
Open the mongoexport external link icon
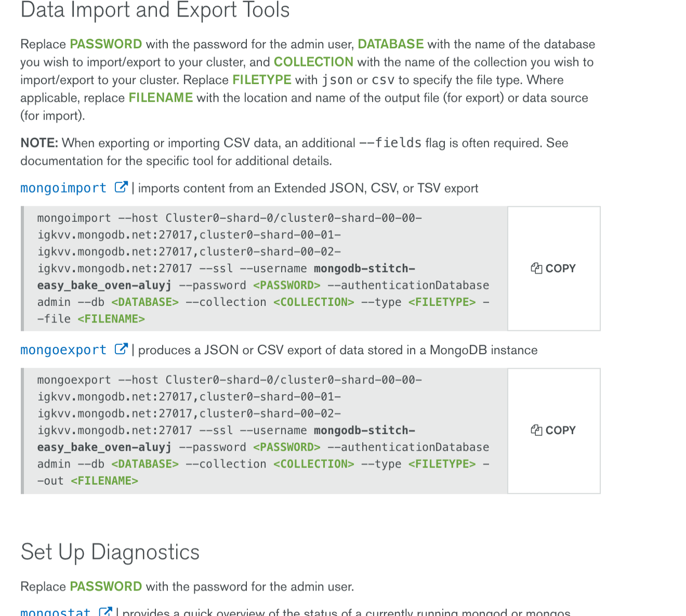pyautogui.click(x=121, y=350)
